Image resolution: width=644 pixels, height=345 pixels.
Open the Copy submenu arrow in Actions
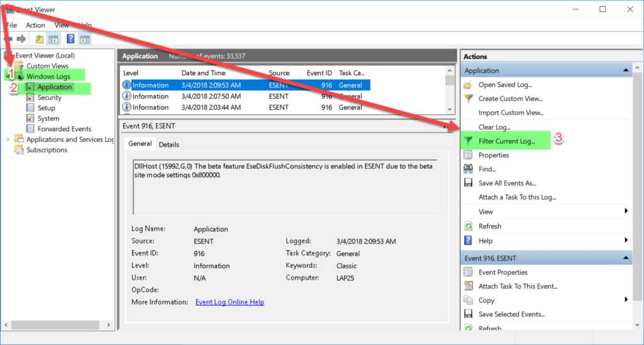[626, 300]
